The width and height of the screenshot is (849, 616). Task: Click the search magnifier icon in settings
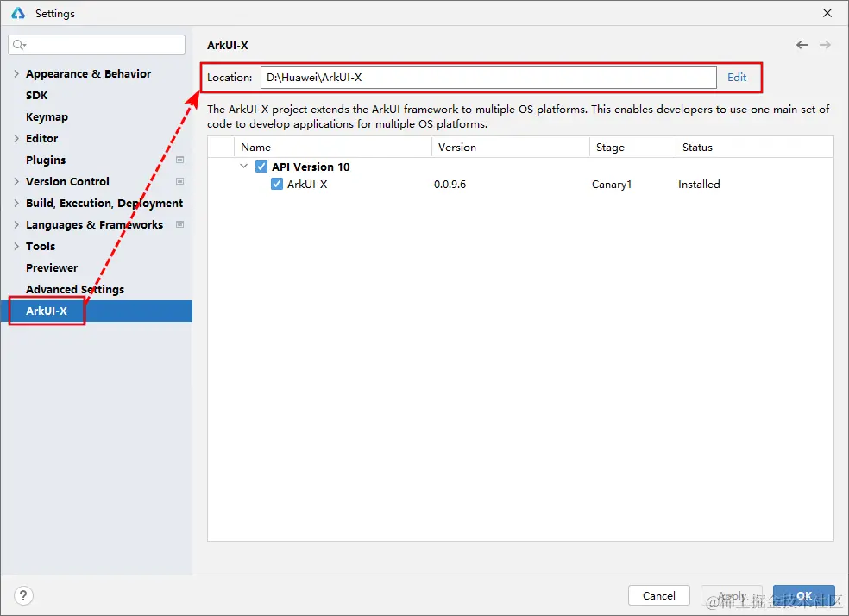(19, 45)
